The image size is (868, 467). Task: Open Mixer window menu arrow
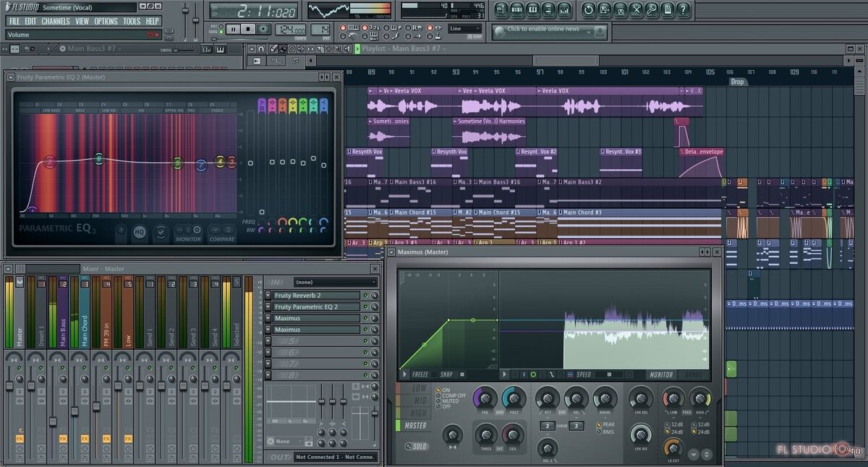[8, 269]
